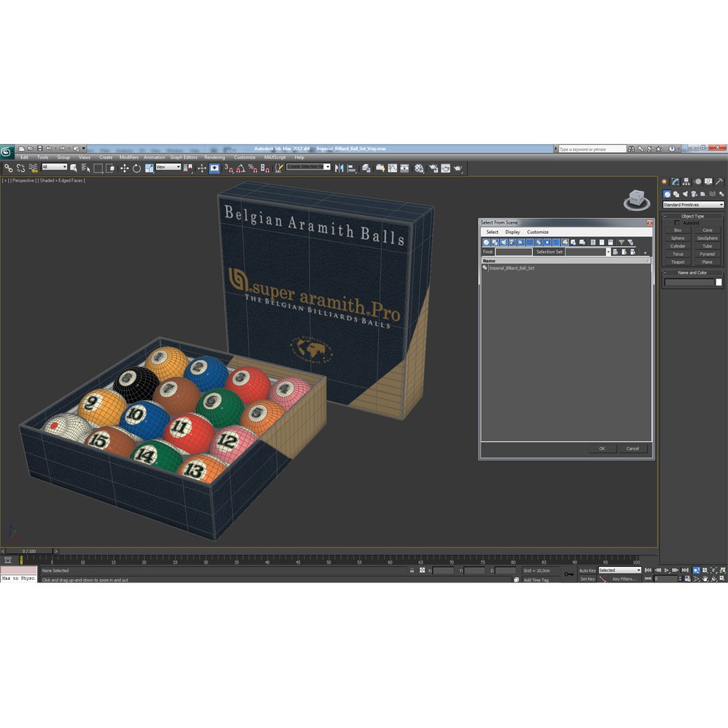The width and height of the screenshot is (728, 728).
Task: Open the Layer Manager icon
Action: pyautogui.click(x=366, y=168)
